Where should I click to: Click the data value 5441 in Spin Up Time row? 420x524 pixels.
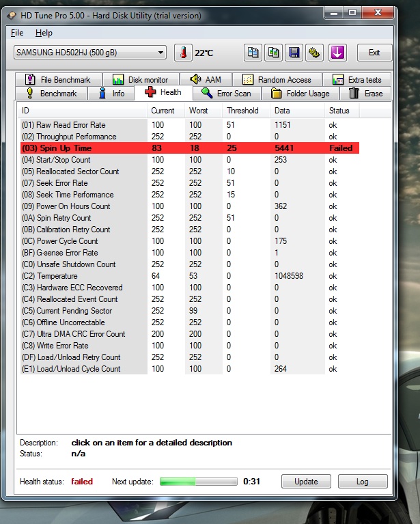(284, 148)
